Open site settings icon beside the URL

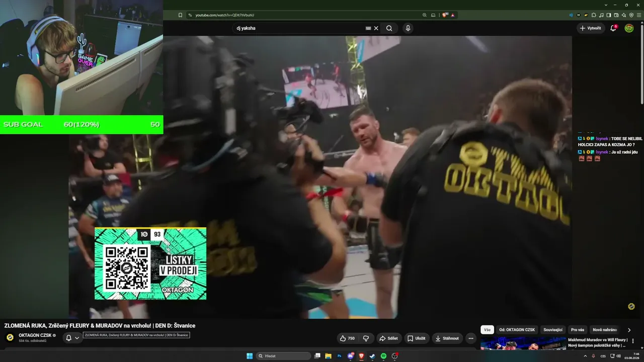click(190, 15)
